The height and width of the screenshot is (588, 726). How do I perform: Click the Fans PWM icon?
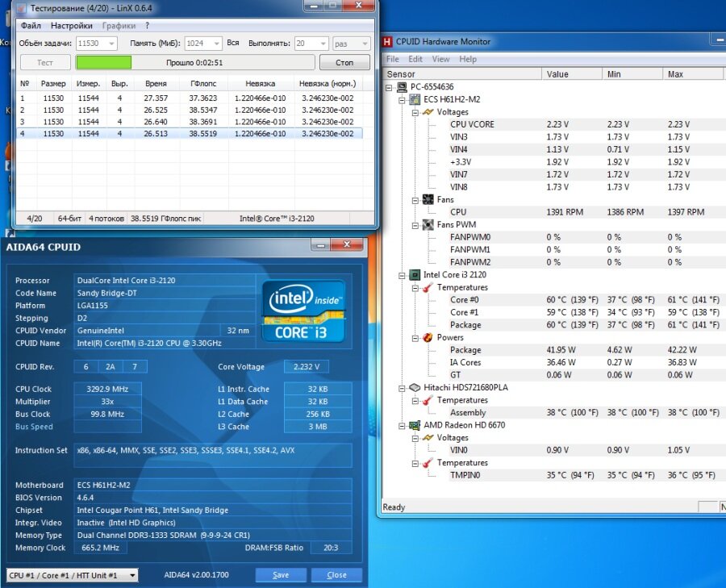tap(428, 224)
